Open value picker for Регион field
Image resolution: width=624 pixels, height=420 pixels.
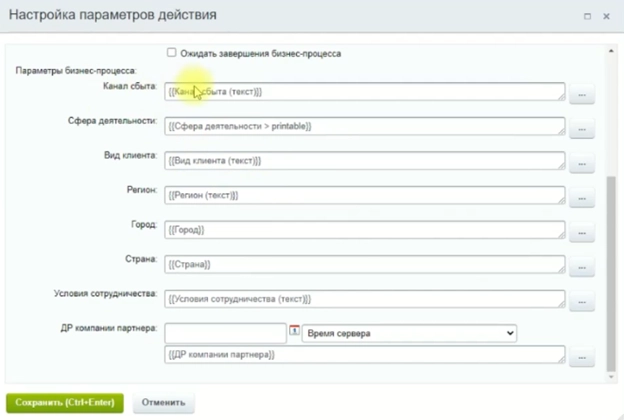click(582, 198)
